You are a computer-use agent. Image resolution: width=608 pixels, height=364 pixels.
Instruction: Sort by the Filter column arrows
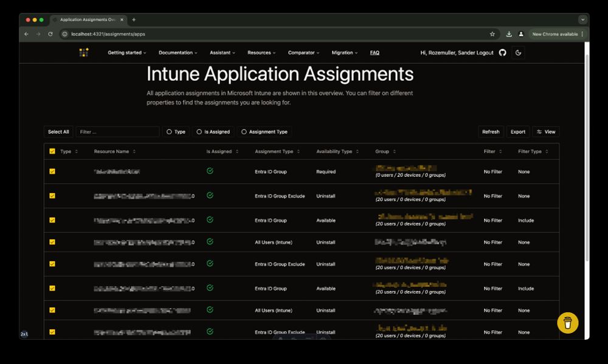pyautogui.click(x=500, y=151)
